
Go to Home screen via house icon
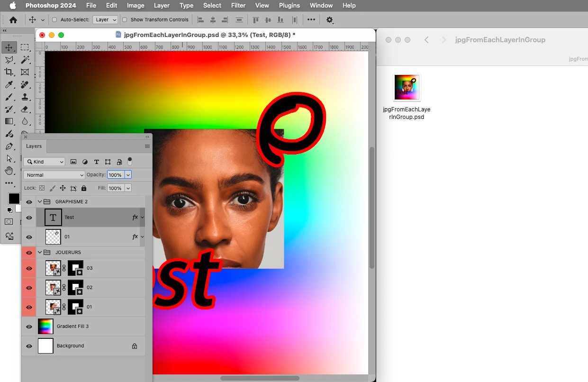click(13, 20)
